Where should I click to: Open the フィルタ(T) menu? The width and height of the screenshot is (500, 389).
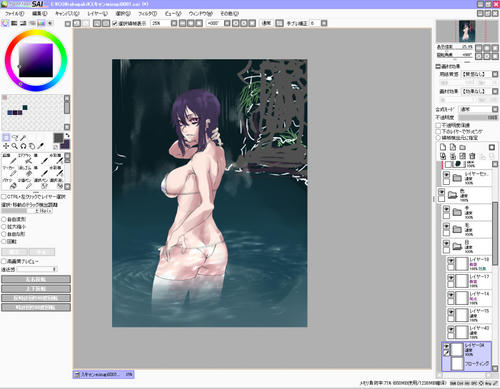(x=147, y=14)
